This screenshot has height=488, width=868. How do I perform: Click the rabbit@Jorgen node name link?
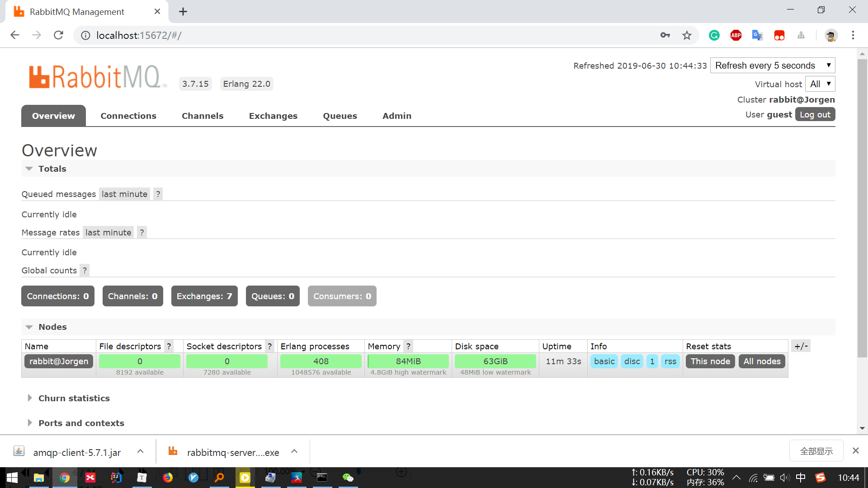tap(59, 361)
